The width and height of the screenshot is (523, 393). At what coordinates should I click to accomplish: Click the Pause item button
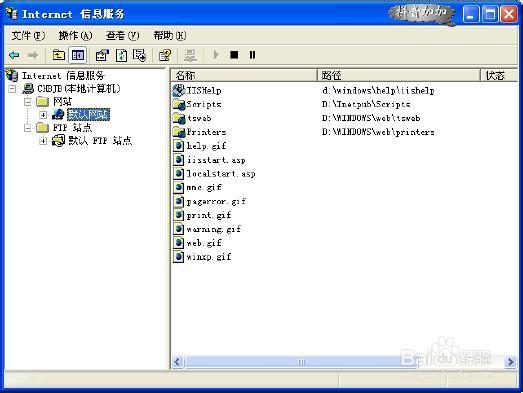pos(252,54)
